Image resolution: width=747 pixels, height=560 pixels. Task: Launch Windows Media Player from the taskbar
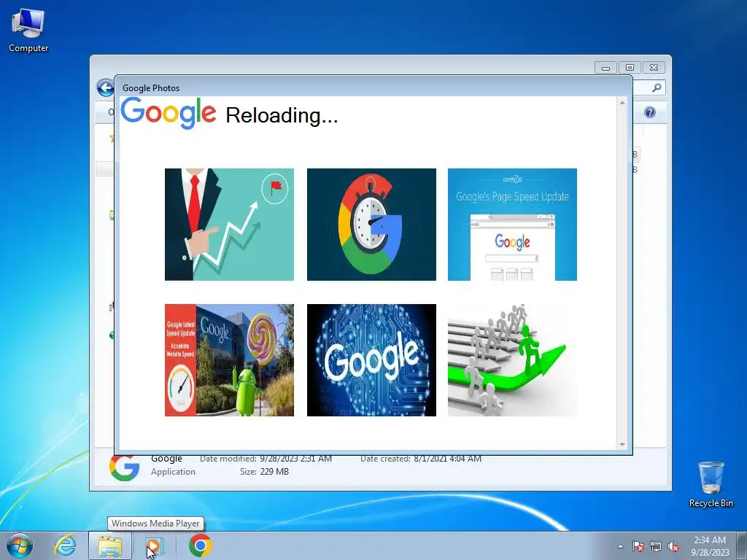[155, 545]
